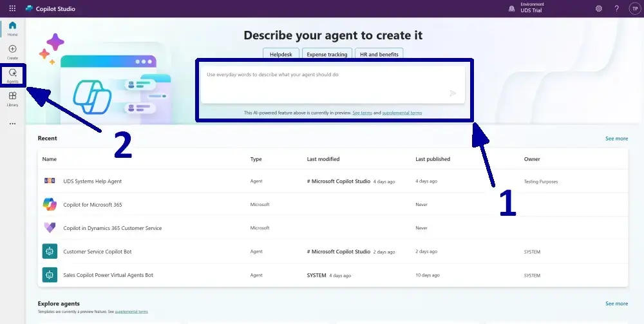Screen dimensions: 644x324
Task: Click the UDS Trial environment name
Action: (531, 11)
